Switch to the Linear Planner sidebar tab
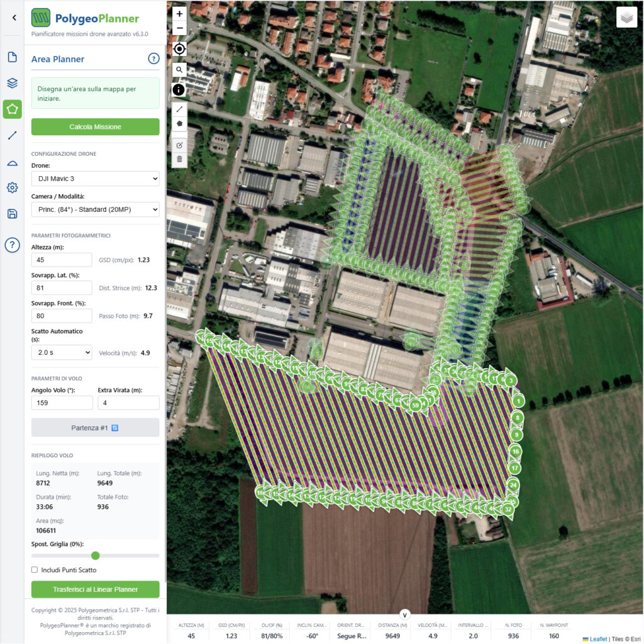 click(12, 135)
